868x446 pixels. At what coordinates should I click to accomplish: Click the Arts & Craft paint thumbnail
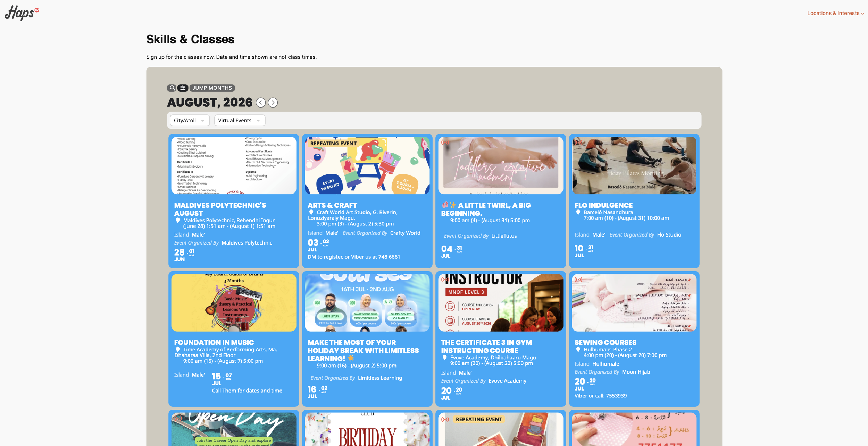(367, 165)
